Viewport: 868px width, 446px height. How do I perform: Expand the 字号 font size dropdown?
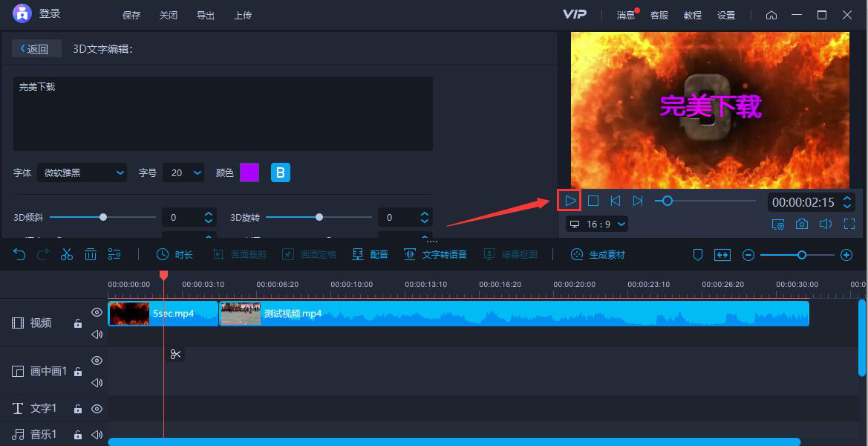[183, 172]
